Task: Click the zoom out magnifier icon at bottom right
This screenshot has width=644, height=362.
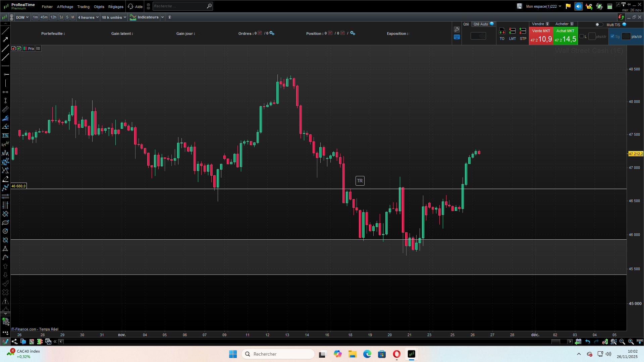Action: pyautogui.click(x=622, y=342)
